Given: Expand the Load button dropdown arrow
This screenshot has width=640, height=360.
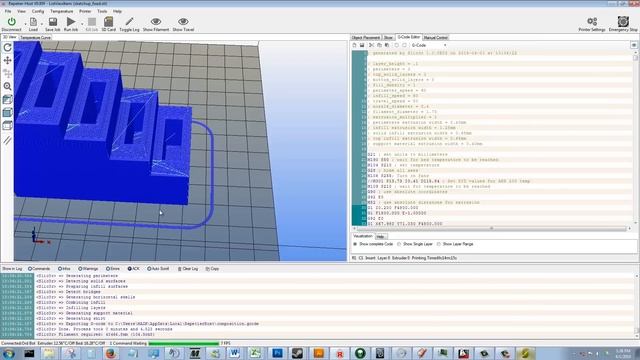Looking at the screenshot, I should (42, 23).
